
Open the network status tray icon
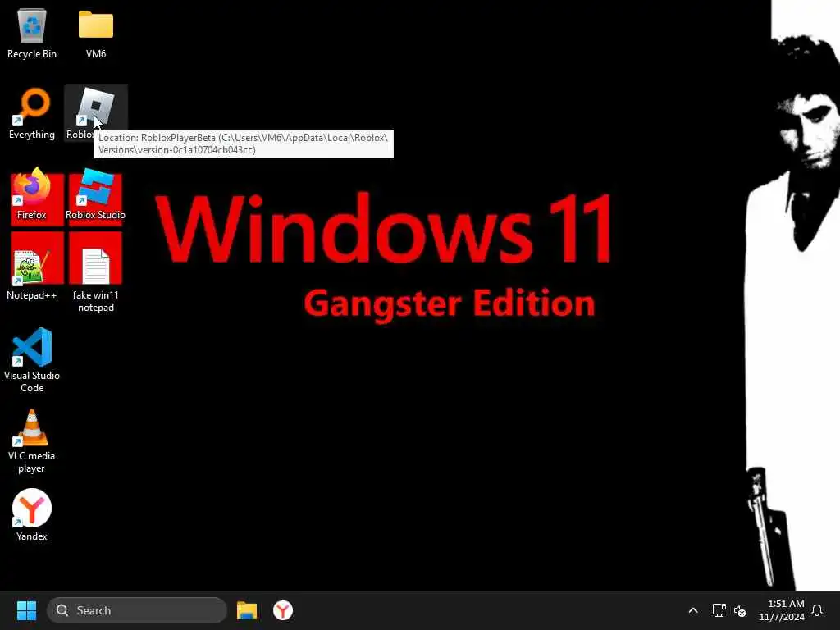719,610
